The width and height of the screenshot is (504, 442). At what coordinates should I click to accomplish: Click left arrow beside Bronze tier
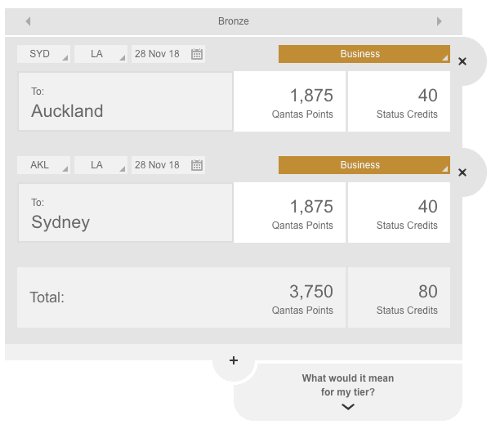pyautogui.click(x=28, y=21)
